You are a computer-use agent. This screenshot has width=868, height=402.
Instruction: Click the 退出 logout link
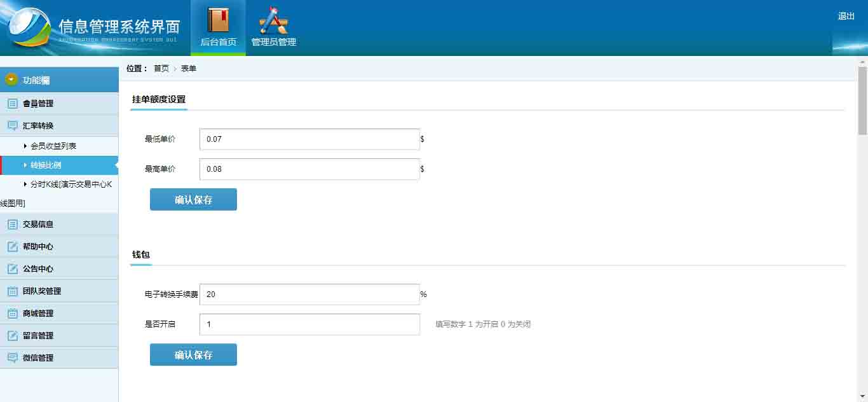846,17
